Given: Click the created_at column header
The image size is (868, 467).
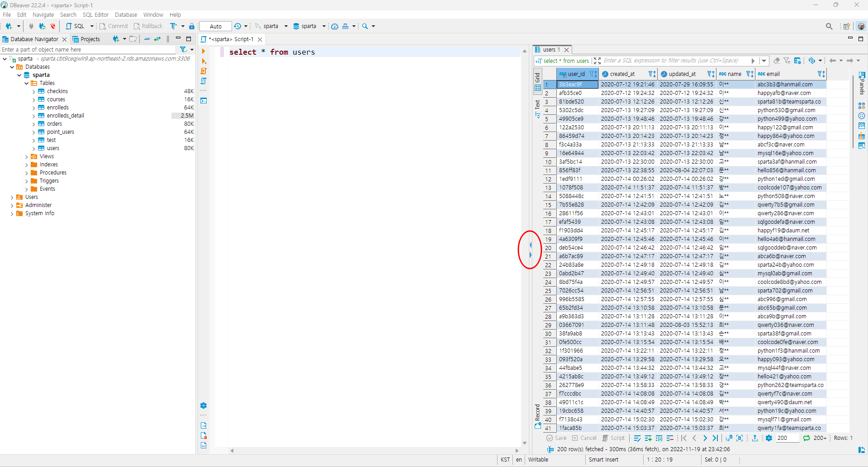Looking at the screenshot, I should click(x=628, y=74).
